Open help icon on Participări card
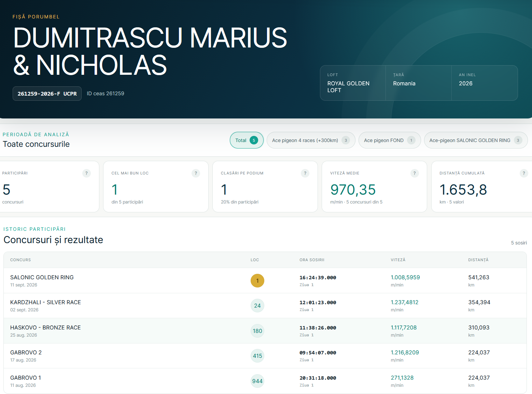The image size is (532, 394). coord(86,173)
